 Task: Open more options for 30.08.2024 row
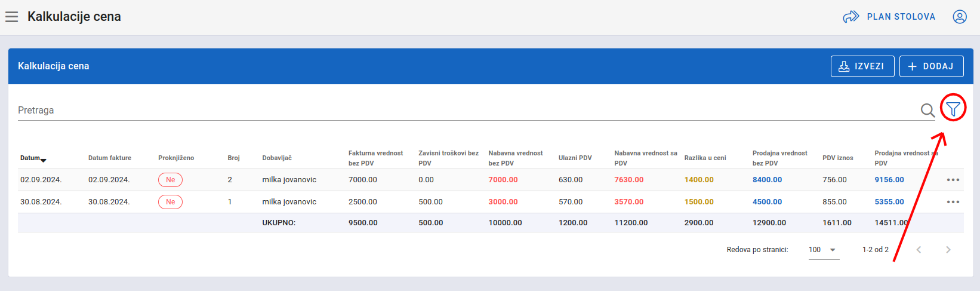953,202
